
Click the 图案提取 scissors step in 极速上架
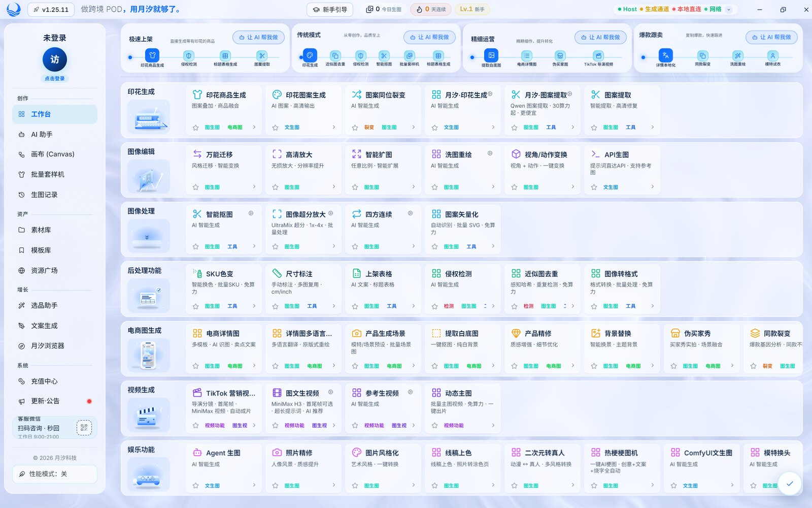pyautogui.click(x=262, y=55)
